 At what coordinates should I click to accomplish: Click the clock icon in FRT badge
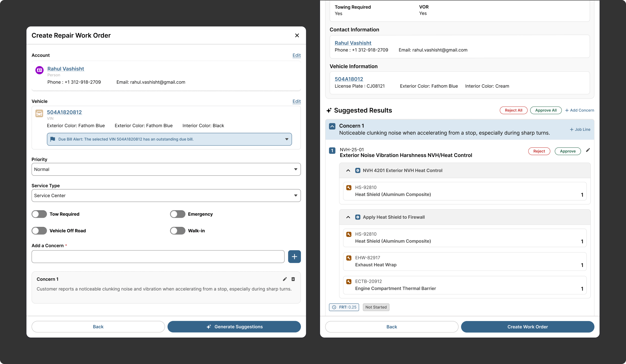click(334, 307)
